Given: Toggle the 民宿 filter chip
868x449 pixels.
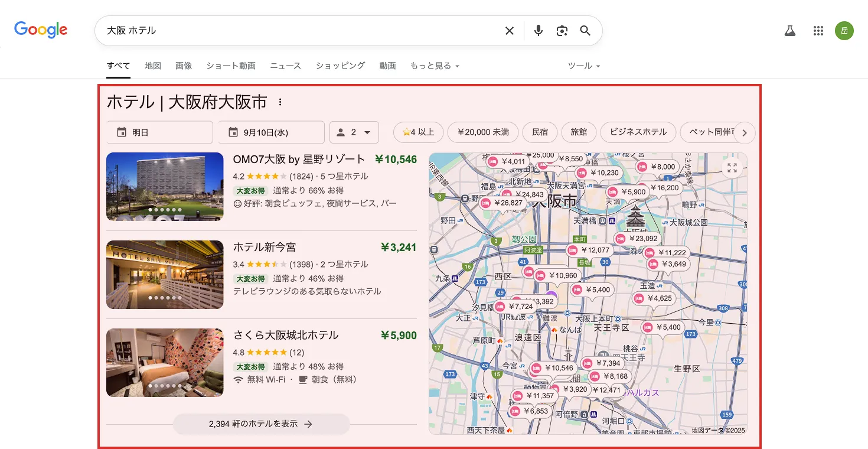Looking at the screenshot, I should click(540, 132).
